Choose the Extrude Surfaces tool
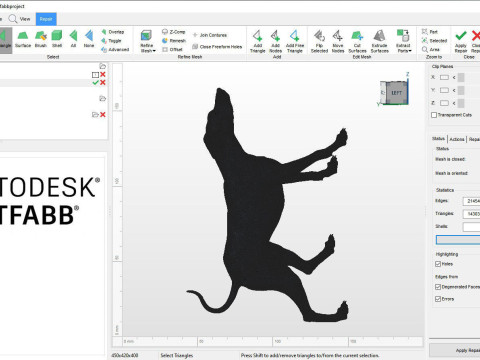The width and height of the screenshot is (480, 360). coord(380,41)
